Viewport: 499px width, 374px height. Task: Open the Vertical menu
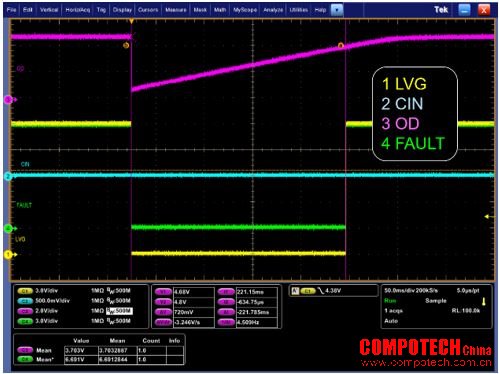point(49,10)
